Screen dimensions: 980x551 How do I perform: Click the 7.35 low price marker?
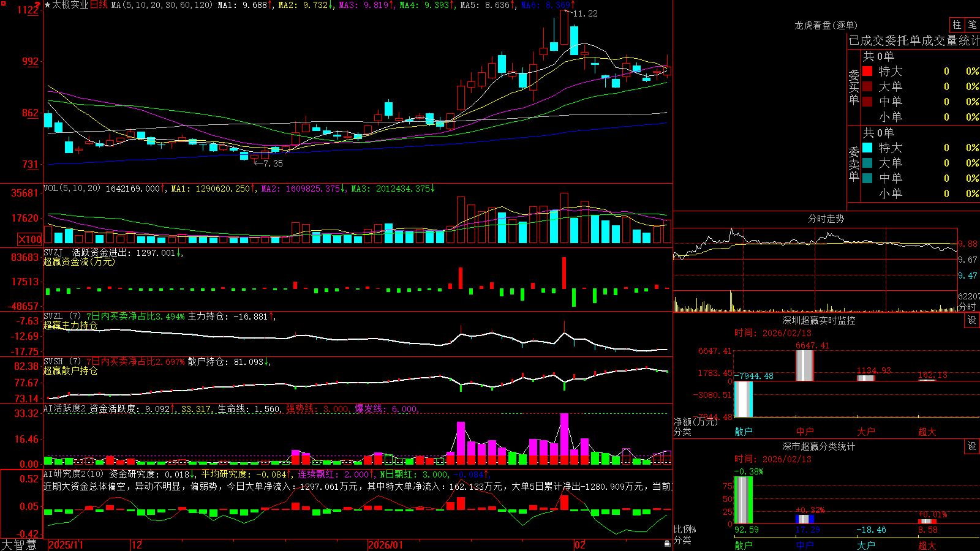point(273,163)
